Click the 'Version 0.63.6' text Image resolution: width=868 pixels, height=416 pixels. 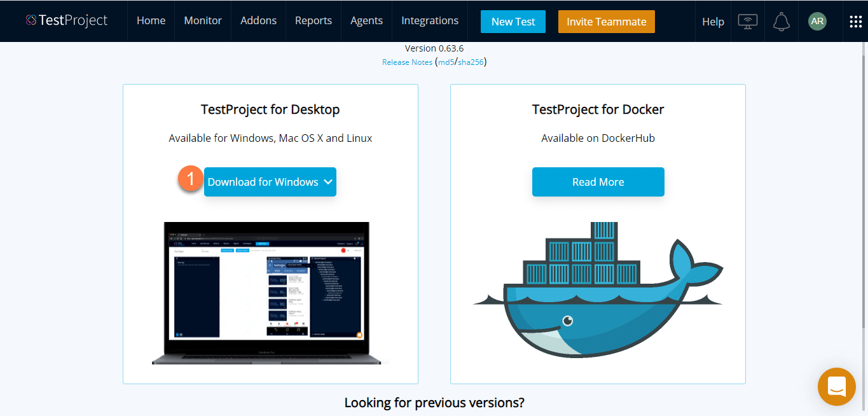pos(434,48)
